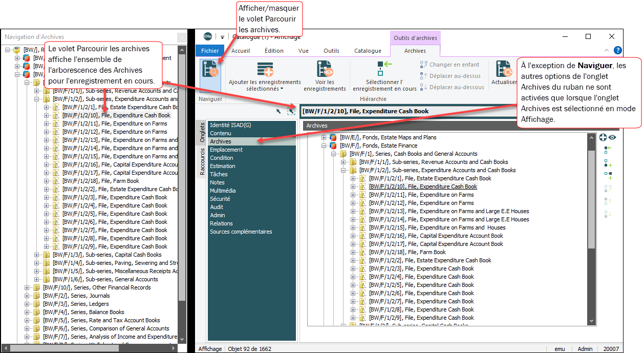
Task: Open the blue help question mark icon
Action: 618,51
